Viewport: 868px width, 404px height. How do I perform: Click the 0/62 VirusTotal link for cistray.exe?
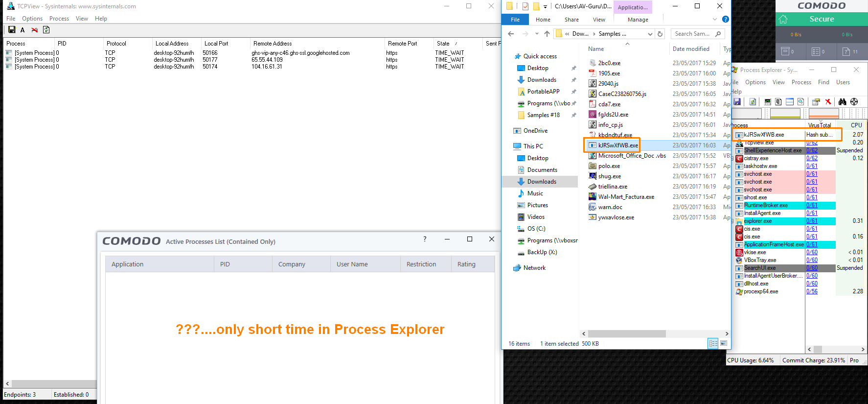(812, 158)
